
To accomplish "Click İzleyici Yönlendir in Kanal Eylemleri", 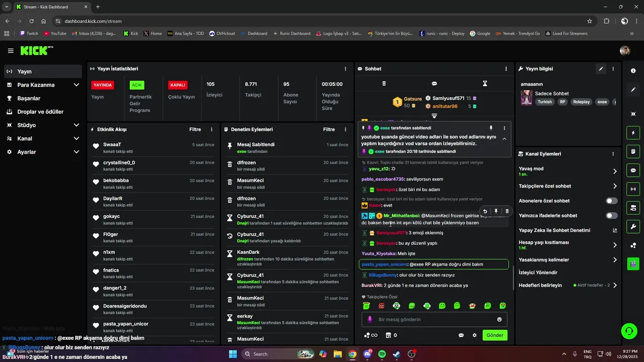I will coord(538,273).
